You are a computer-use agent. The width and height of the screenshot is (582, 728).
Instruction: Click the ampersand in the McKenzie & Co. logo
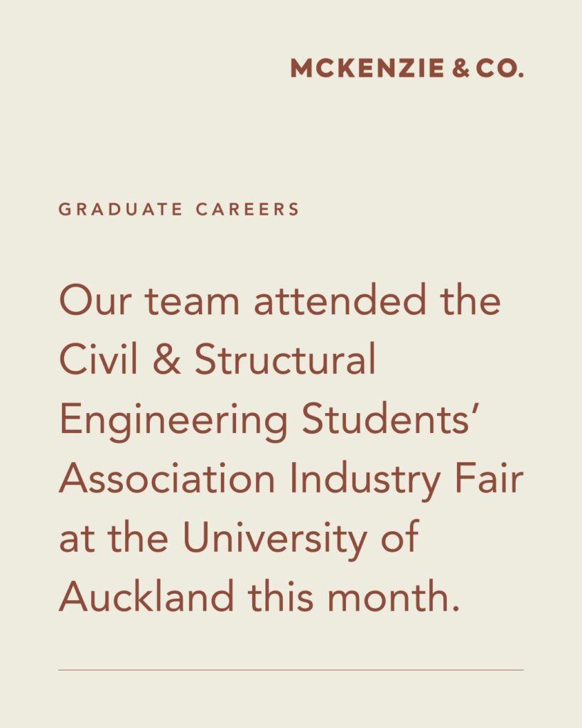[460, 68]
